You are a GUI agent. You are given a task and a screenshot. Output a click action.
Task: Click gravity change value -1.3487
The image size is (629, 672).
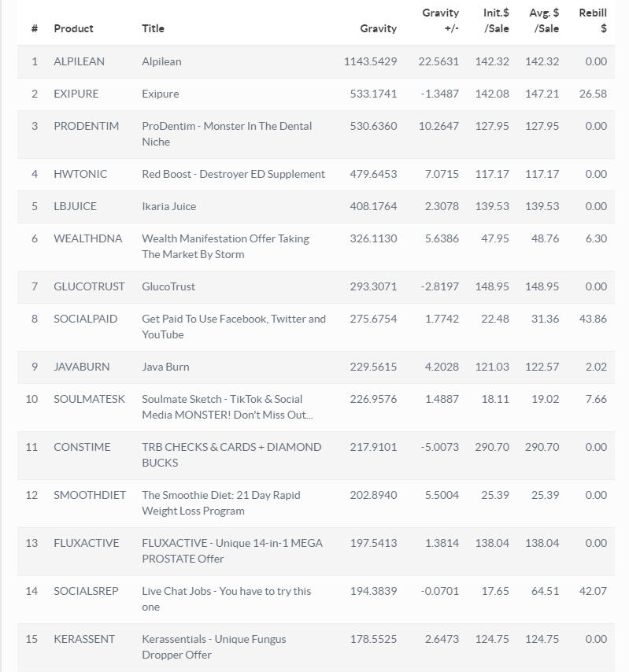pos(440,94)
